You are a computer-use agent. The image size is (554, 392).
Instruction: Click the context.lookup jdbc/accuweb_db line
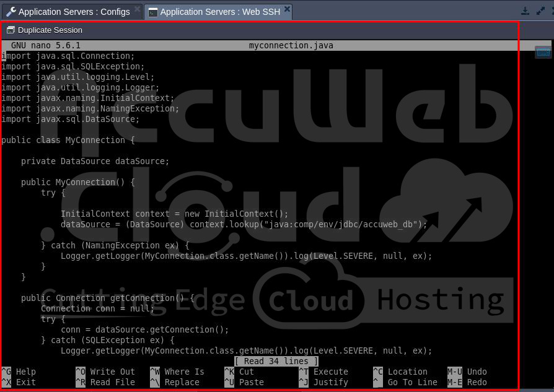(244, 224)
